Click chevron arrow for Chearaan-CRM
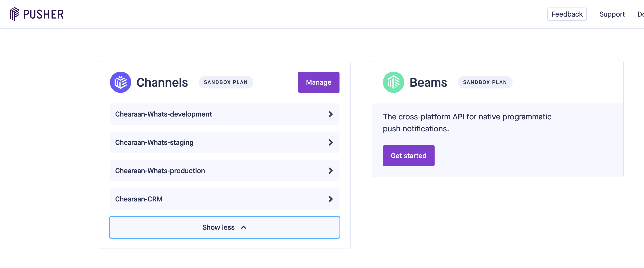644x268 pixels. tap(330, 199)
